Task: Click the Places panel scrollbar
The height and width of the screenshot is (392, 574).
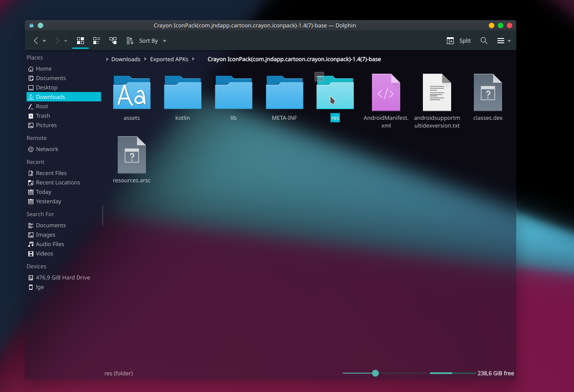Action: (x=103, y=216)
